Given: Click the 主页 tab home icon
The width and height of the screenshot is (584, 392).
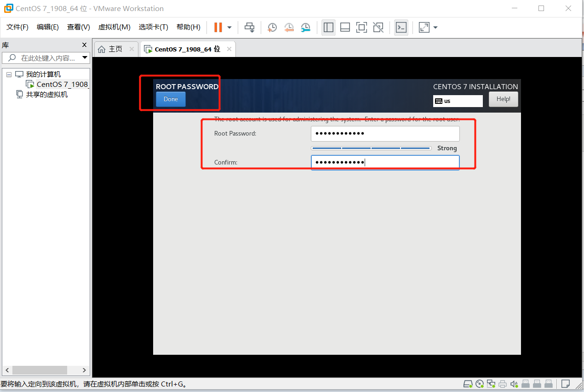Looking at the screenshot, I should [102, 49].
